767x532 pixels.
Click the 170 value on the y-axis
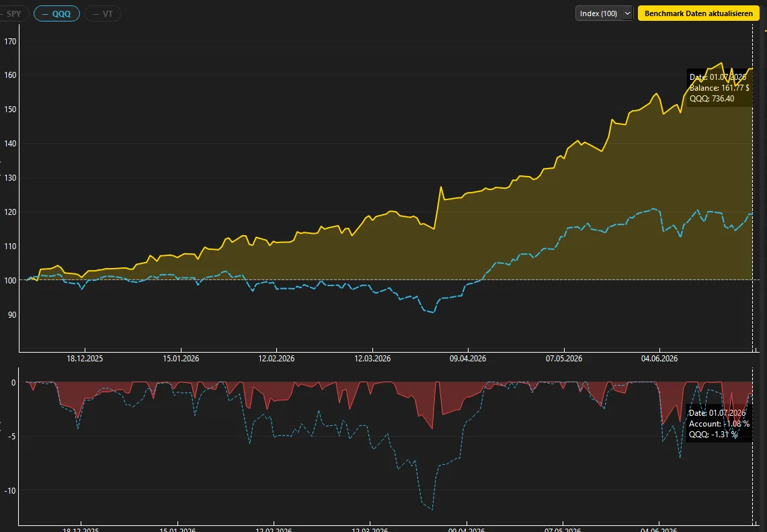pos(10,42)
